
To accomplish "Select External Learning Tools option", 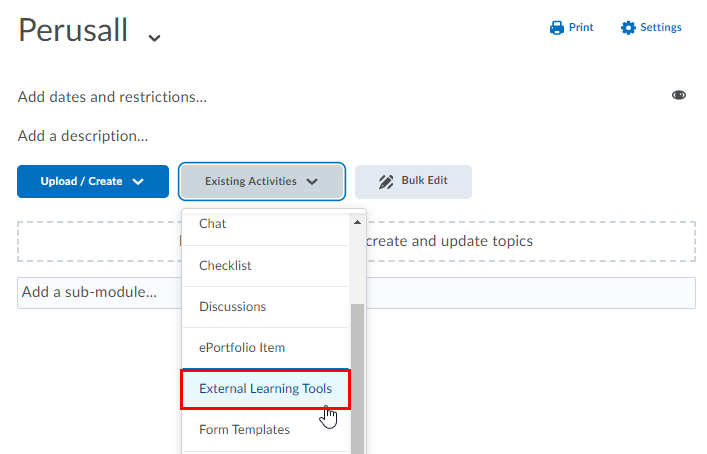I will tap(265, 388).
